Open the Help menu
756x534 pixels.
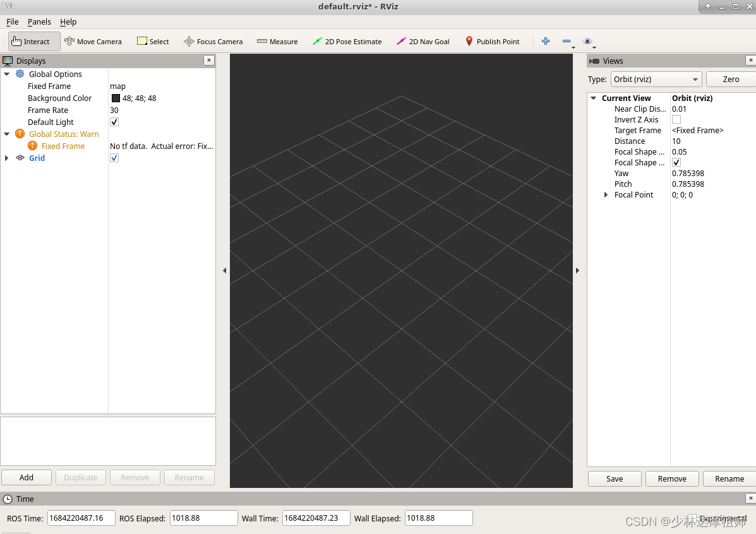click(x=68, y=21)
